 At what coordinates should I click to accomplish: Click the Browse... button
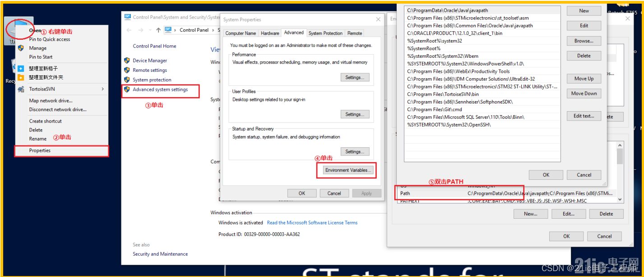pos(584,41)
